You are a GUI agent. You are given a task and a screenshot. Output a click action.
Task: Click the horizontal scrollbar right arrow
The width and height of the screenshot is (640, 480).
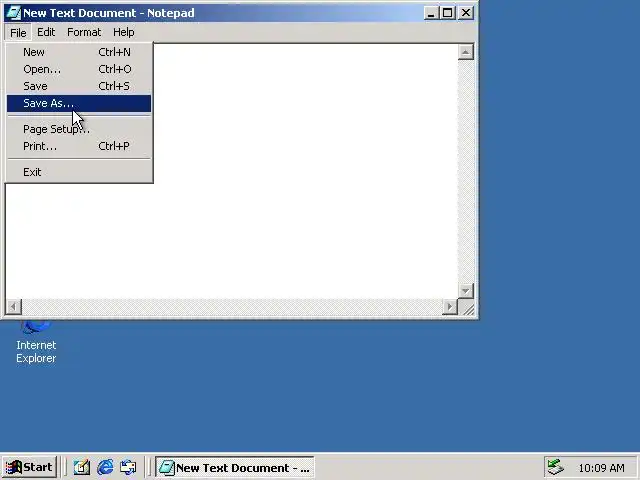click(450, 307)
